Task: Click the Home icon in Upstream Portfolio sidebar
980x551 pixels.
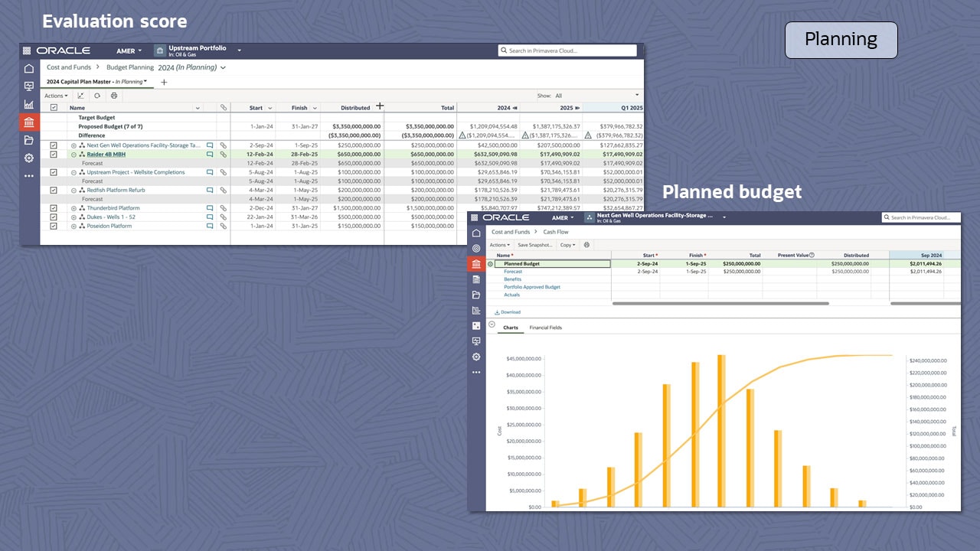Action: [x=29, y=69]
